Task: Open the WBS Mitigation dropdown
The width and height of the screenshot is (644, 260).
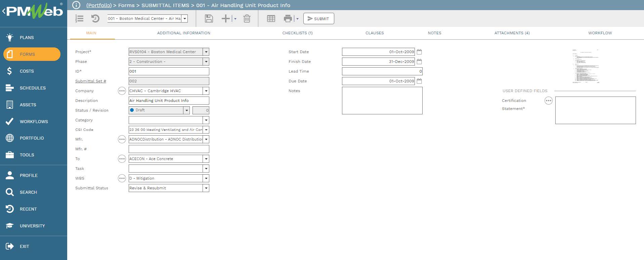Action: pyautogui.click(x=206, y=178)
